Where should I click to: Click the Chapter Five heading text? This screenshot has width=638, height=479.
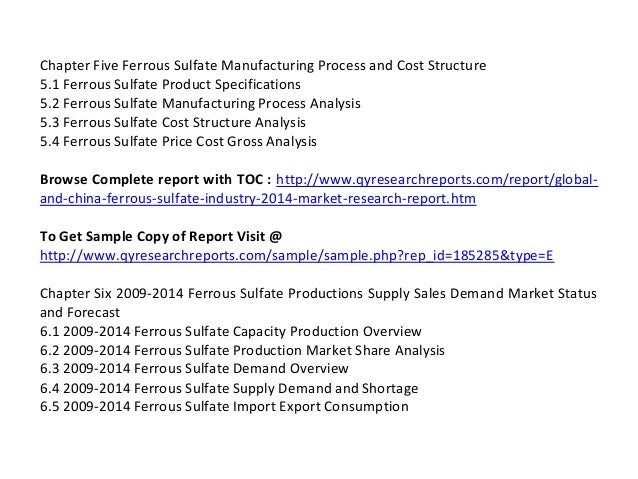(263, 66)
